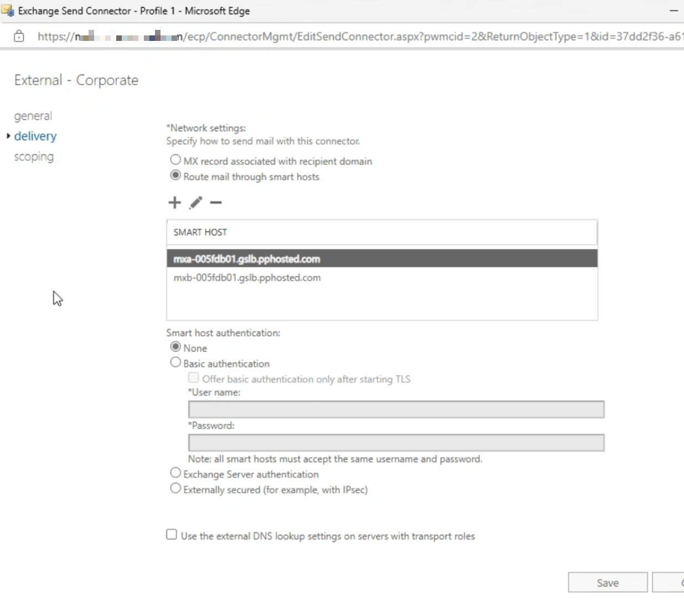
Task: Click the Network settings label
Action: tap(206, 128)
